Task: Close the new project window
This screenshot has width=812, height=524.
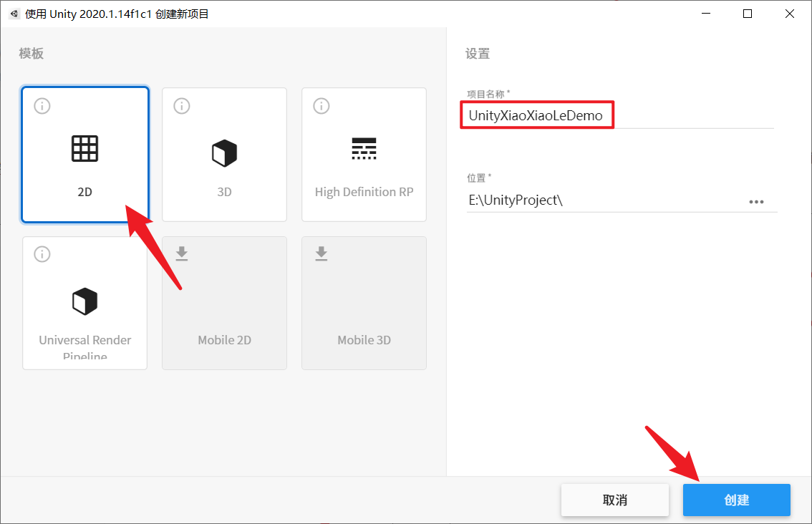Action: (790, 14)
